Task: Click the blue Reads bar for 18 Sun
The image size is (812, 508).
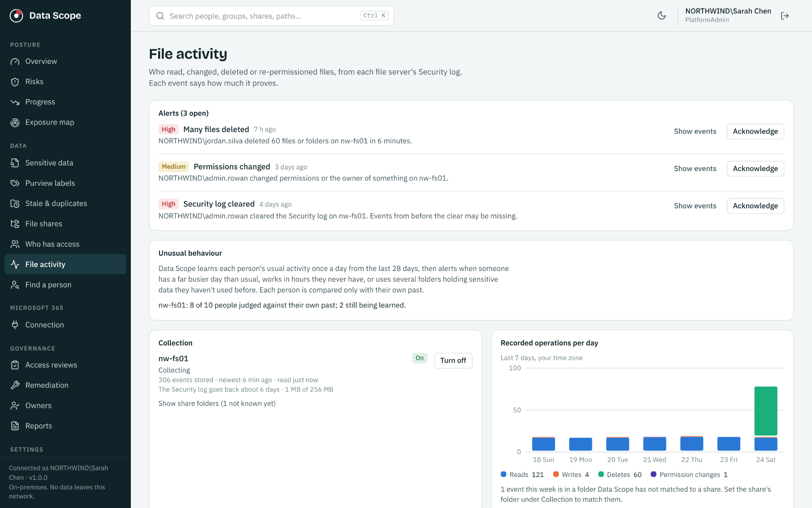Action: 543,444
